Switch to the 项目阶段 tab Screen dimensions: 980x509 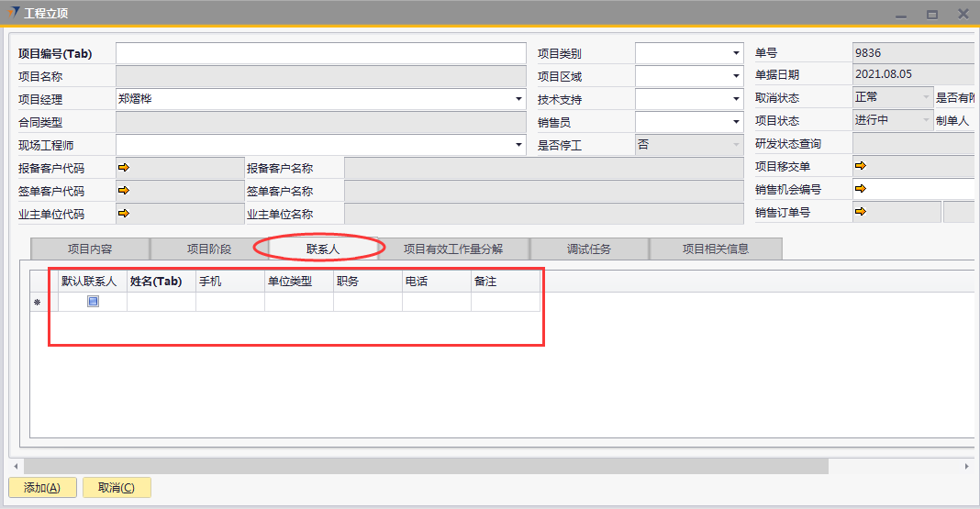coord(209,249)
